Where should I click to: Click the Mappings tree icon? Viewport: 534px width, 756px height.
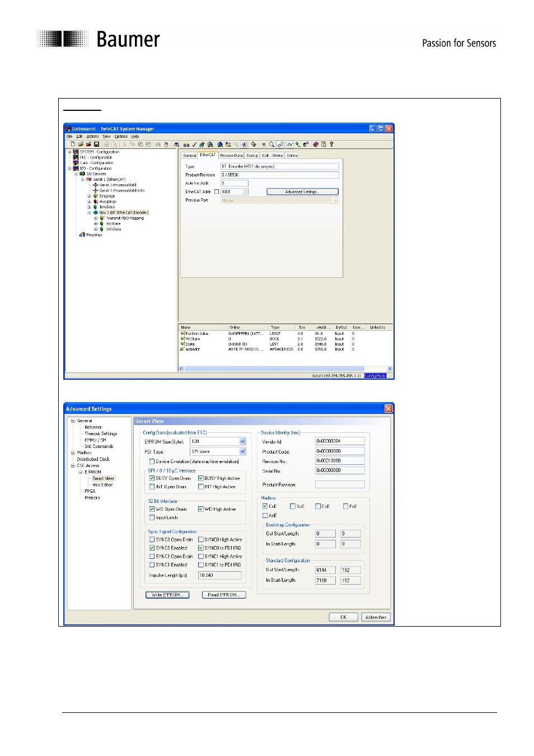pyautogui.click(x=82, y=235)
